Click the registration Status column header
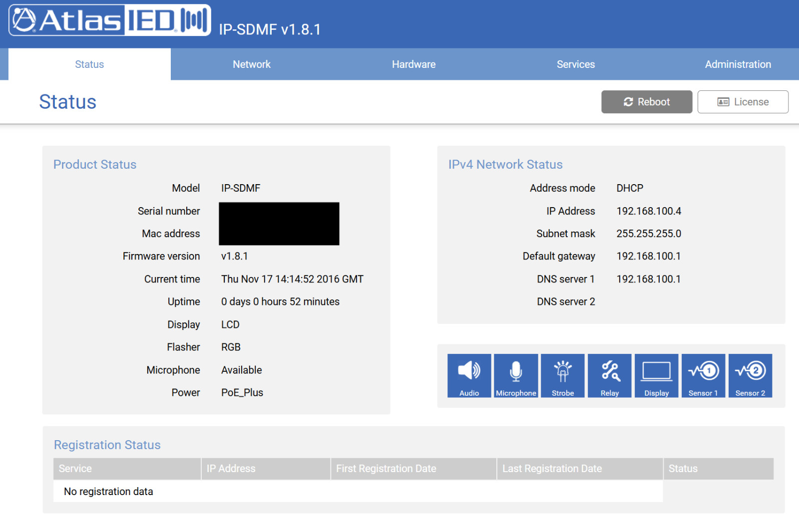 click(719, 469)
